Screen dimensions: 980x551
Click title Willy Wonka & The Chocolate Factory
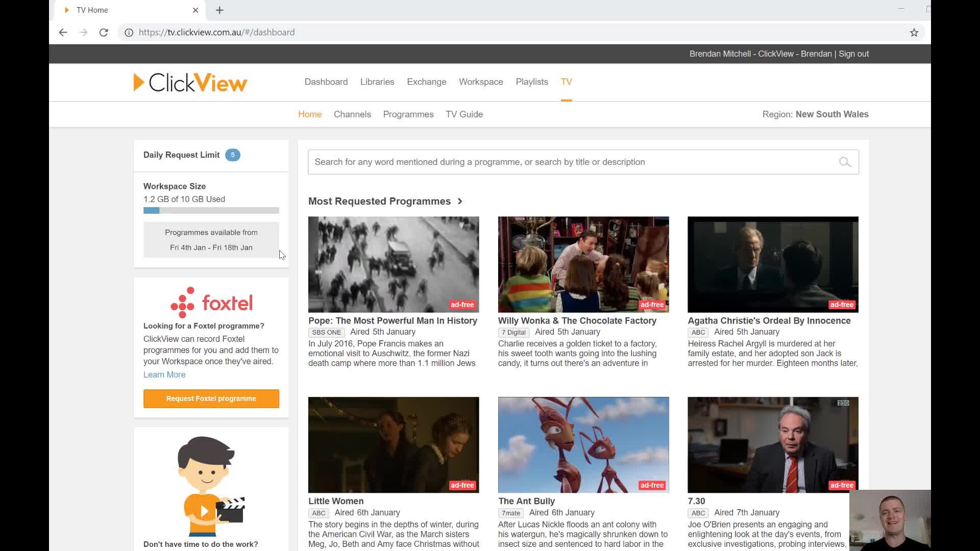[577, 320]
